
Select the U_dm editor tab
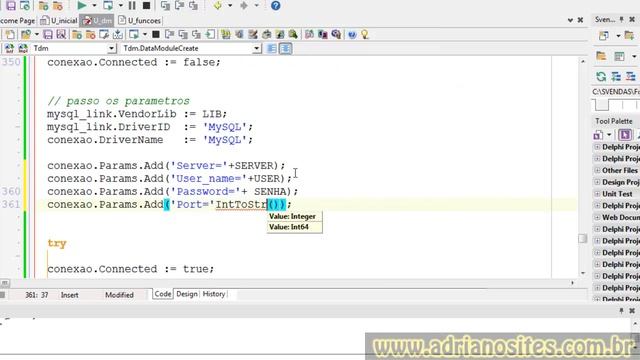pos(97,20)
